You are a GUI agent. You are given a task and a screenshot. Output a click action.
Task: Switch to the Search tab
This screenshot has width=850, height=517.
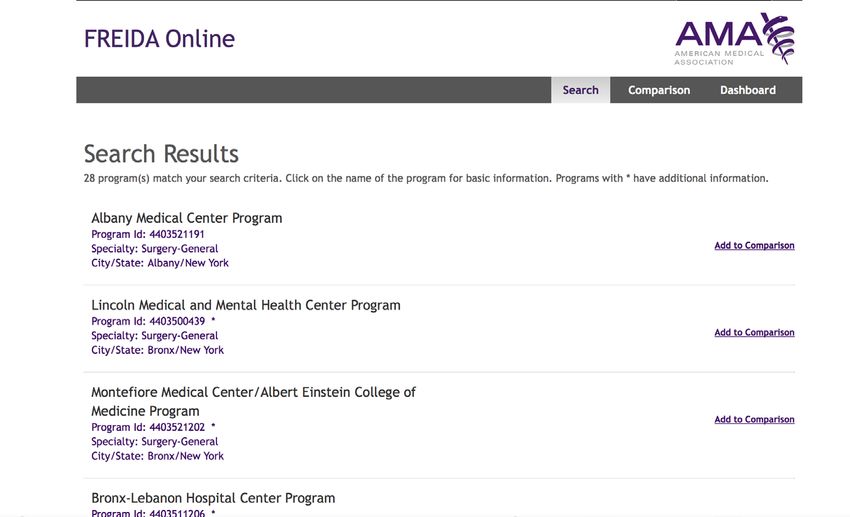[581, 90]
